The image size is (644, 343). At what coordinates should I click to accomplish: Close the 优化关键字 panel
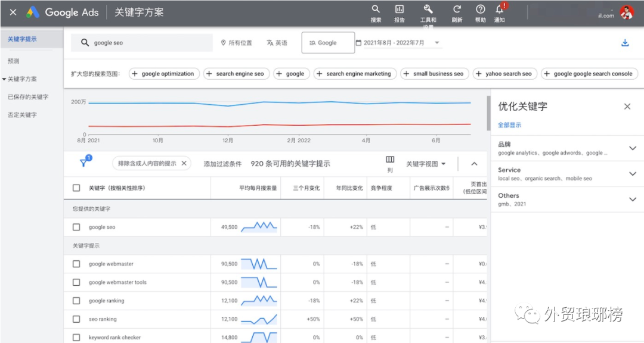627,107
